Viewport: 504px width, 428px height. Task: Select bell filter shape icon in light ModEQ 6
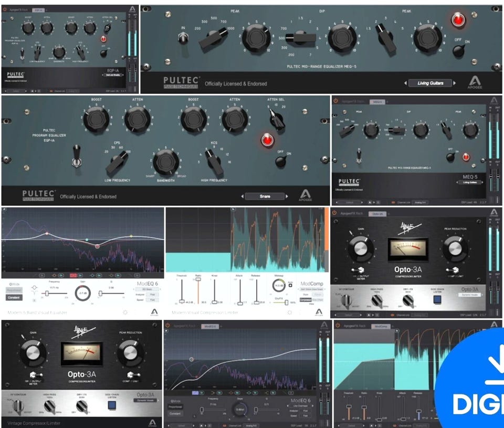35,287
